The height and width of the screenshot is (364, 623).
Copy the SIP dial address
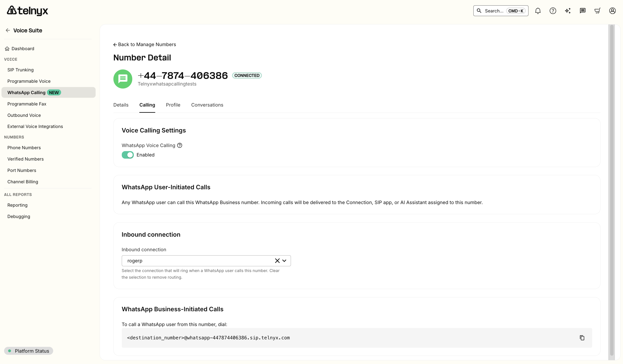point(582,338)
